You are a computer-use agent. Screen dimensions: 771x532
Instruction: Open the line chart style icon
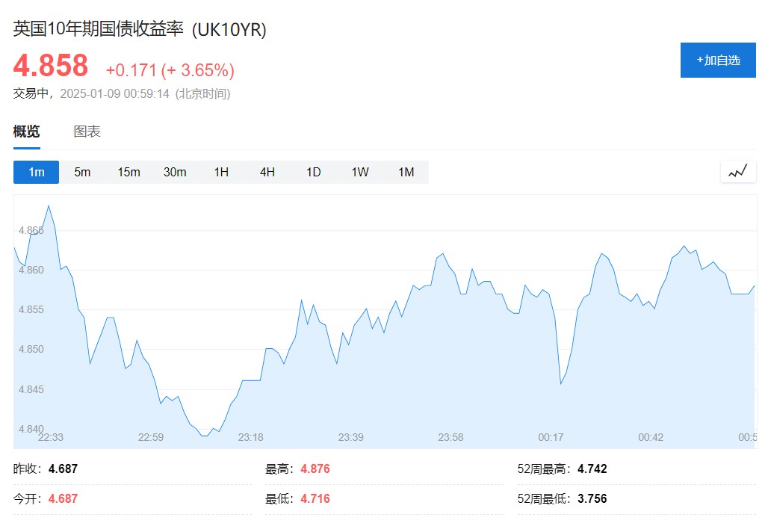click(x=738, y=172)
